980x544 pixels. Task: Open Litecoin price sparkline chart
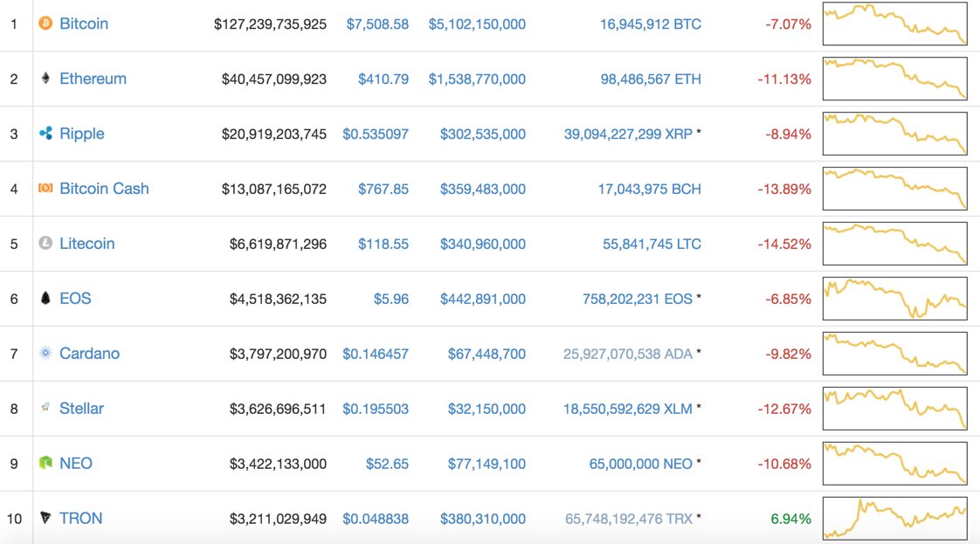click(895, 244)
